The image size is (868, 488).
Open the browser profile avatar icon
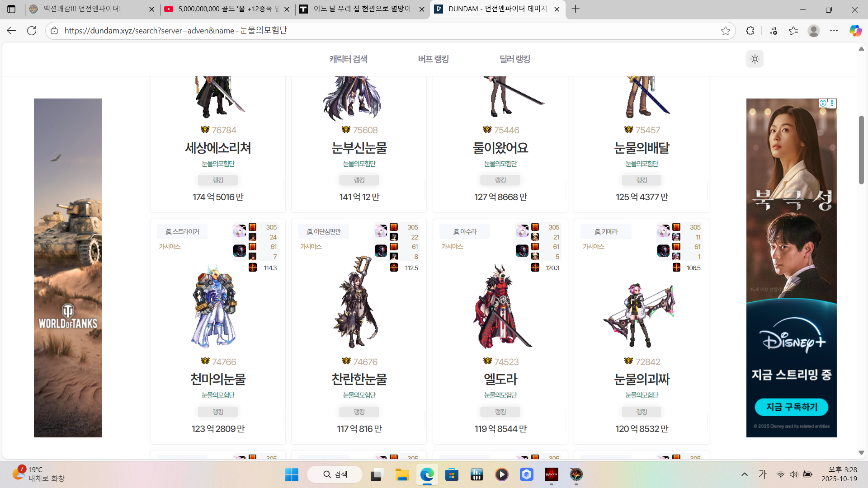pyautogui.click(x=814, y=31)
